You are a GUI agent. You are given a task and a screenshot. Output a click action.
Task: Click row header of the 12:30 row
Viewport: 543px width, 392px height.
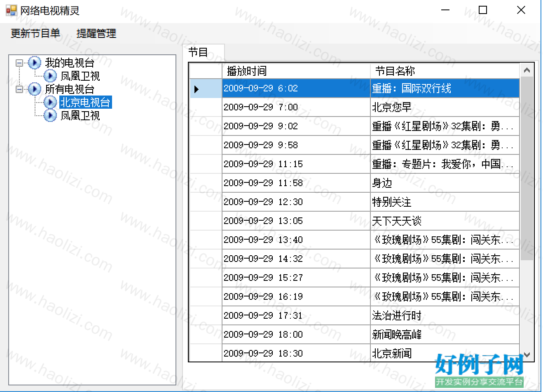[x=206, y=202]
